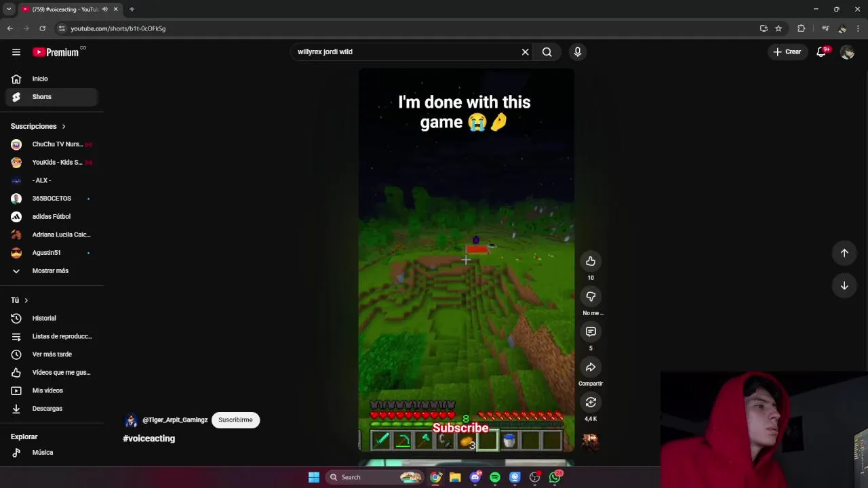The height and width of the screenshot is (488, 868).
Task: Click the browser address bar
Action: (x=407, y=28)
